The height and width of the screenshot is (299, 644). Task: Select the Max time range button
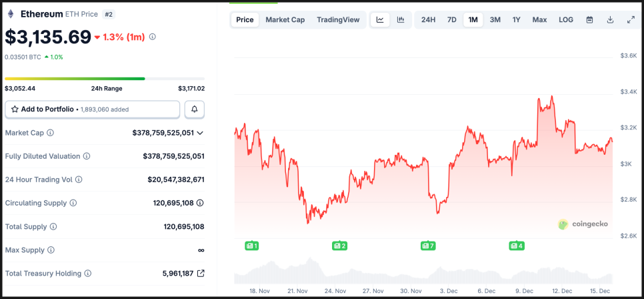539,19
